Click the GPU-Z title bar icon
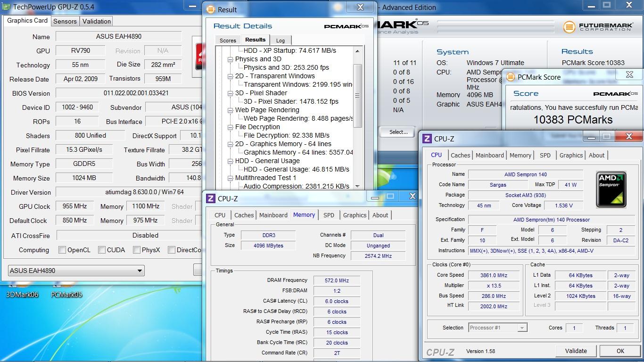 coord(7,7)
